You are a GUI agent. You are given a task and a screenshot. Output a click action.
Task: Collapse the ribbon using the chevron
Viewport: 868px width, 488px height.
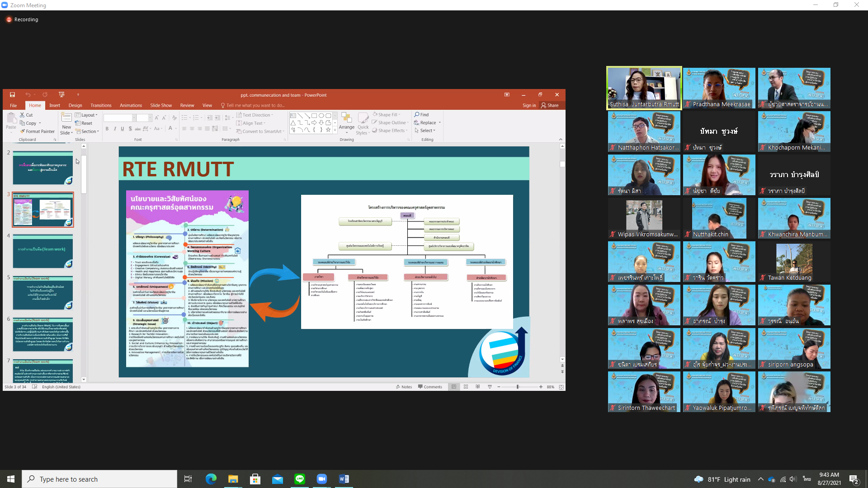tap(561, 140)
